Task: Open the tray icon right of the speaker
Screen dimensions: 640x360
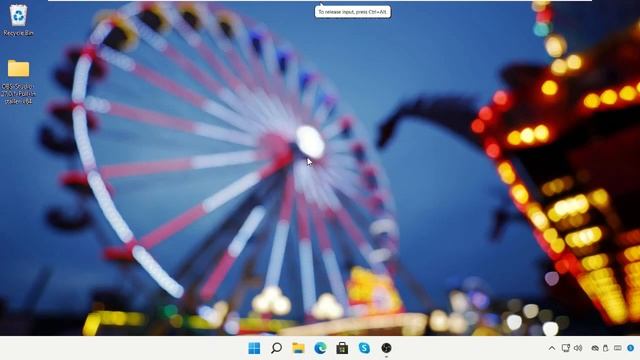Action: tap(595, 348)
